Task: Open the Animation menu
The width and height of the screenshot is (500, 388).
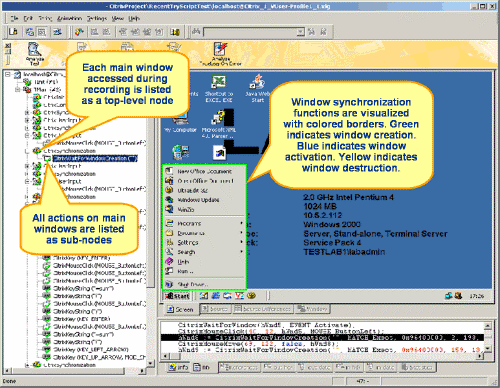Action: (x=69, y=18)
